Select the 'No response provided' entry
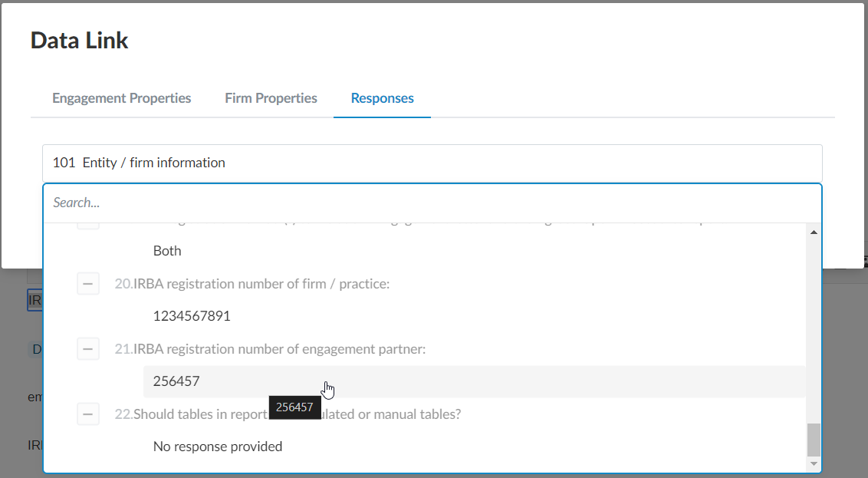The image size is (868, 478). point(218,447)
